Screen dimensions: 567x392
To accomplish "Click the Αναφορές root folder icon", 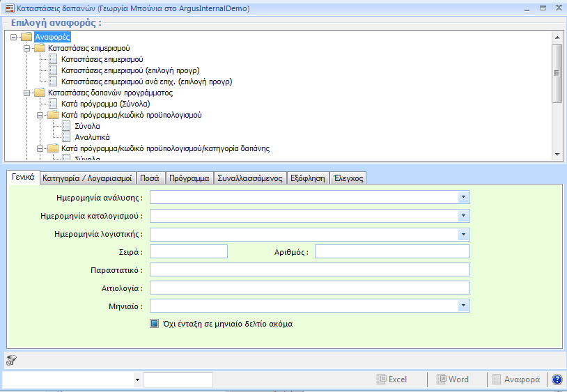I will pos(26,37).
